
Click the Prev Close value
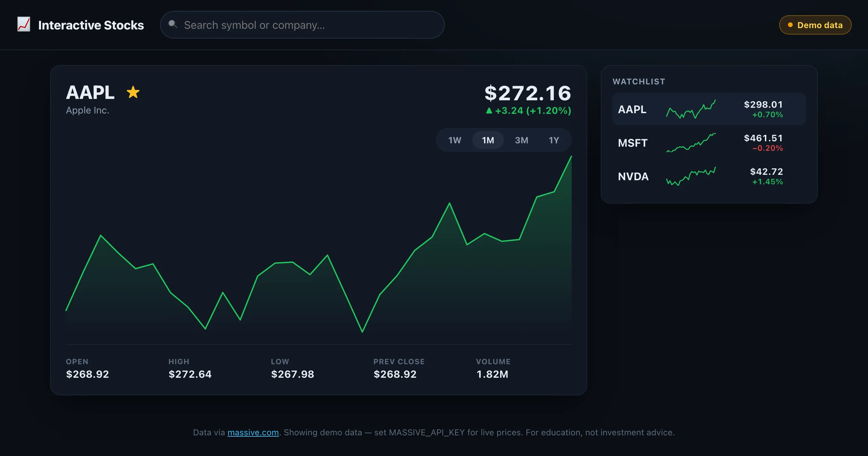click(395, 374)
